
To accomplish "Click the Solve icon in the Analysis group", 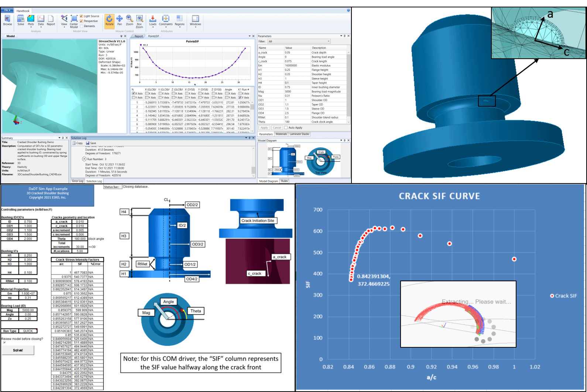I will click(21, 20).
